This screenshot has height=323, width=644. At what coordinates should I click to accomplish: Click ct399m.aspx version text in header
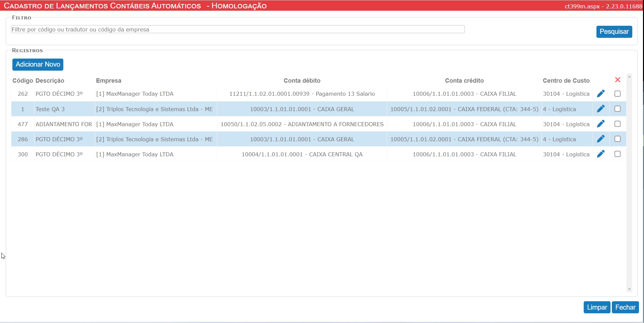coord(603,6)
